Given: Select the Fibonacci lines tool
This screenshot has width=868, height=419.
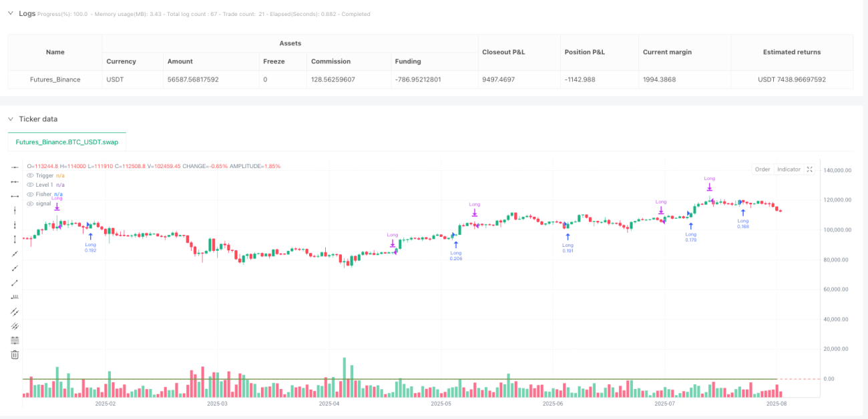Looking at the screenshot, I should tap(15, 340).
